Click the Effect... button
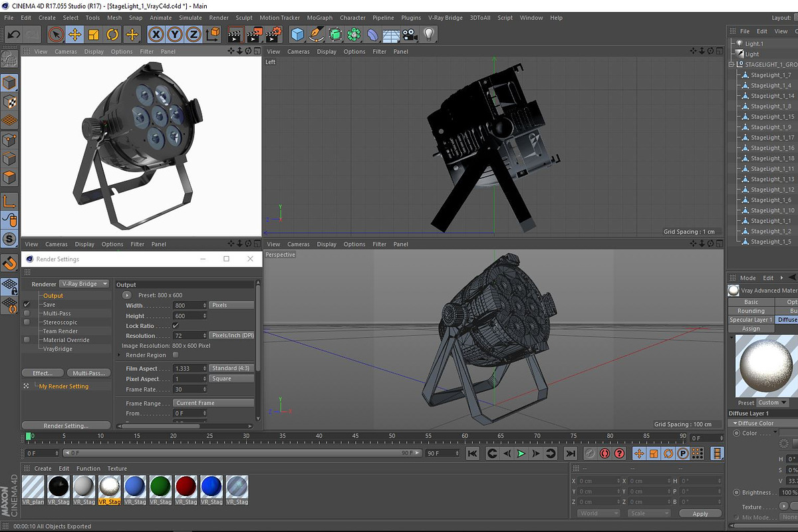 [43, 373]
